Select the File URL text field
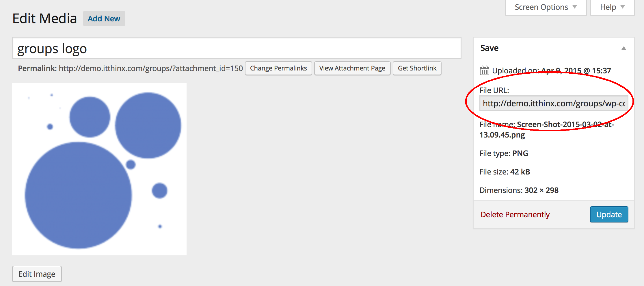Screen dimensions: 644x286 point(554,103)
